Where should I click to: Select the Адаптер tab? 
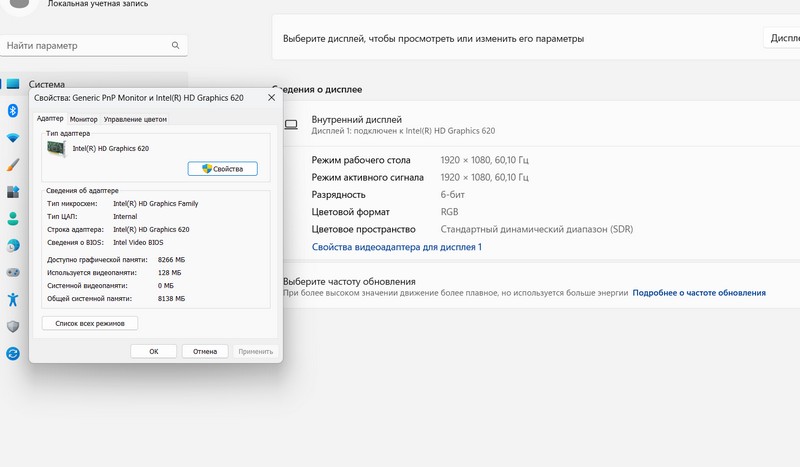[x=49, y=119]
